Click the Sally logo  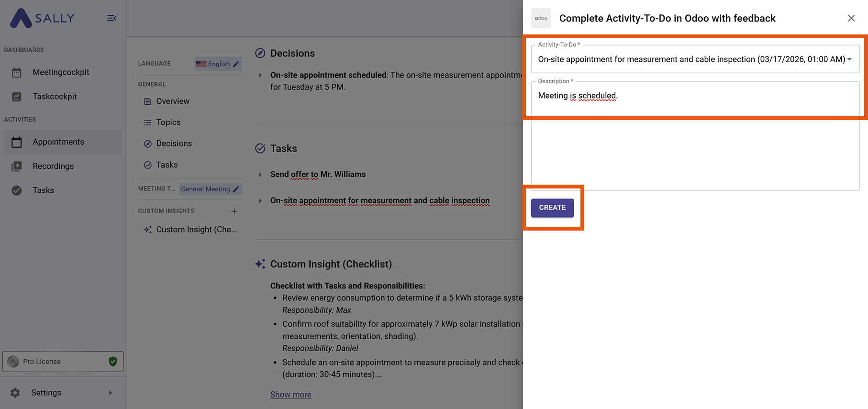(42, 18)
